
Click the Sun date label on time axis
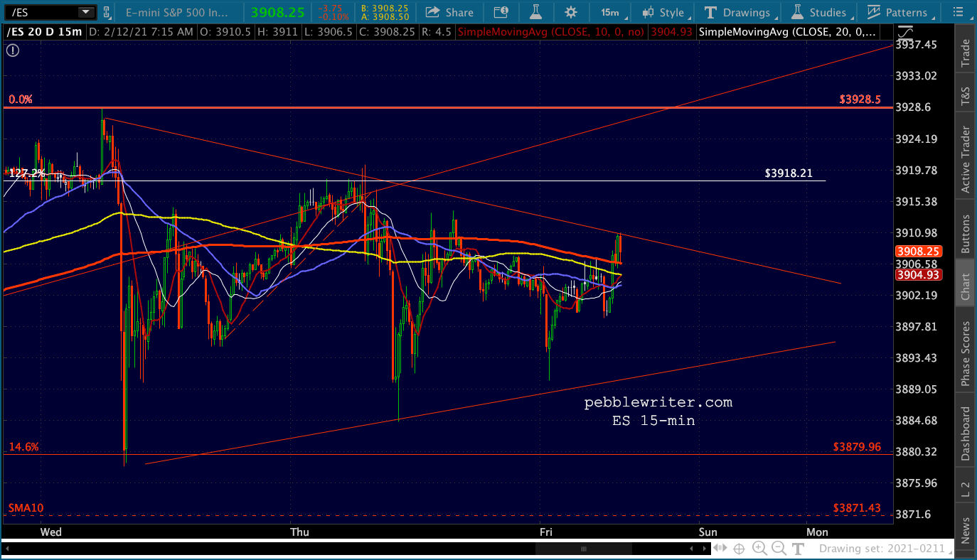[708, 532]
